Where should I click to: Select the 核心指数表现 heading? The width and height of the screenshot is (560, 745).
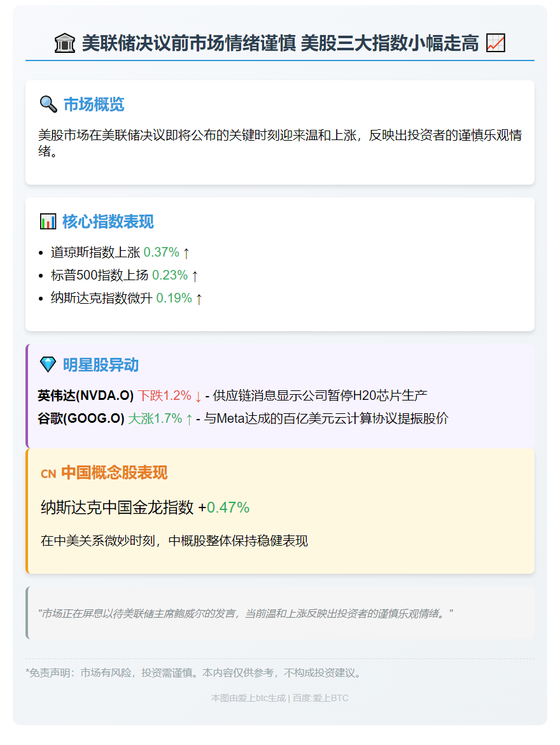[108, 222]
